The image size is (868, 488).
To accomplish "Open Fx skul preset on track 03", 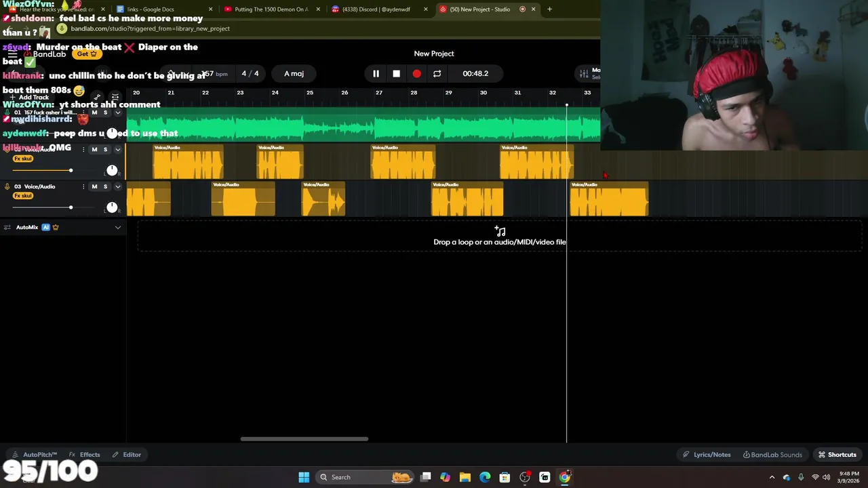I will [23, 196].
